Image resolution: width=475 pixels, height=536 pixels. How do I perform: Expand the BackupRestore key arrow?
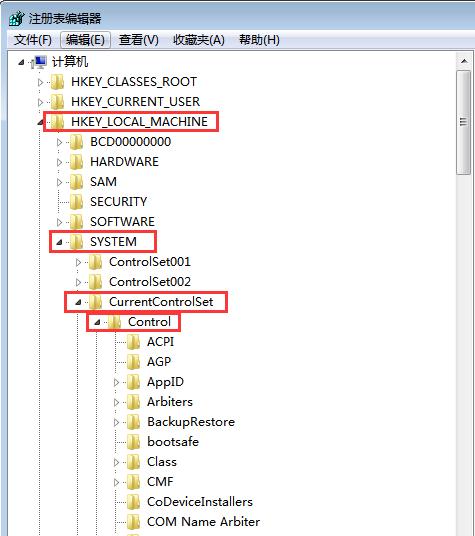tap(117, 423)
